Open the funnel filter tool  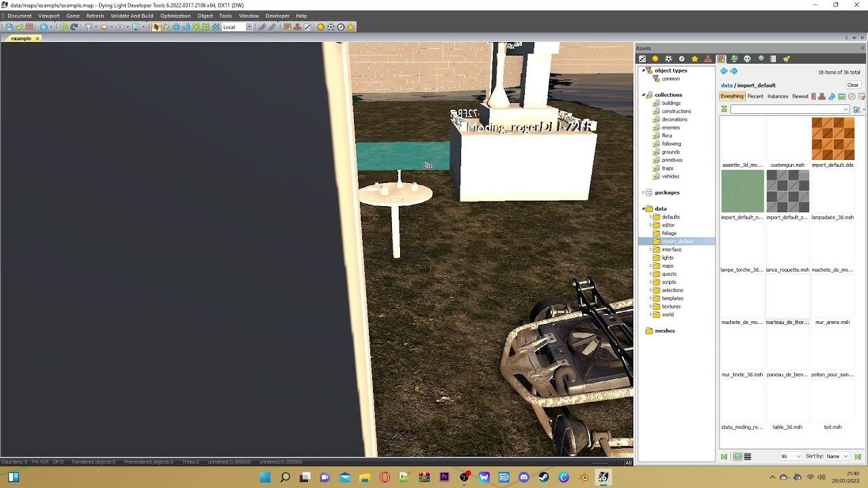[x=89, y=27]
